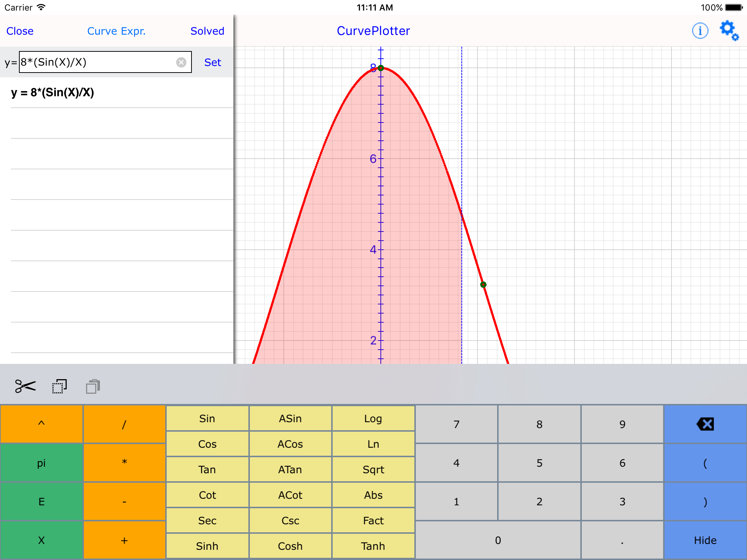Insert the Cot function
747x560 pixels.
coord(207,495)
